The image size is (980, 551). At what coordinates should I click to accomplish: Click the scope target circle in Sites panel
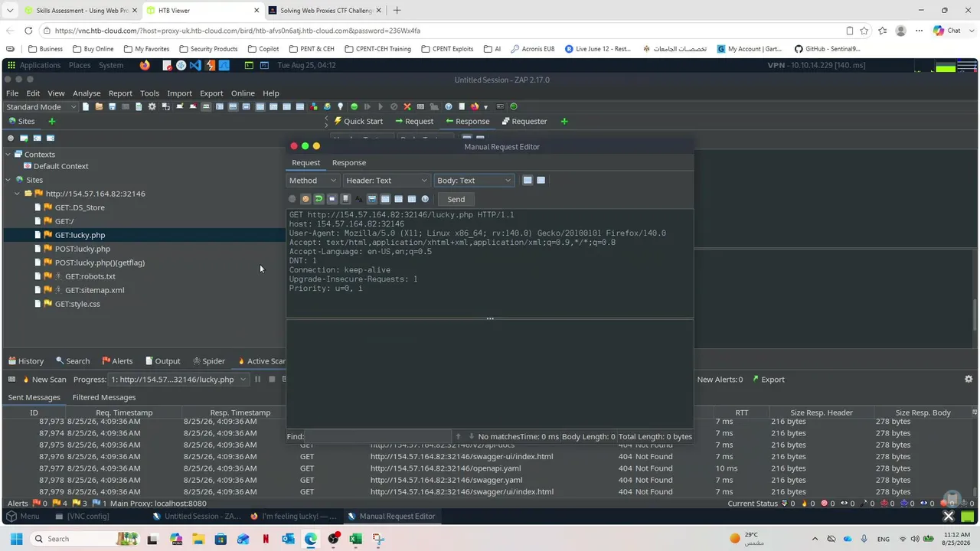(x=11, y=139)
